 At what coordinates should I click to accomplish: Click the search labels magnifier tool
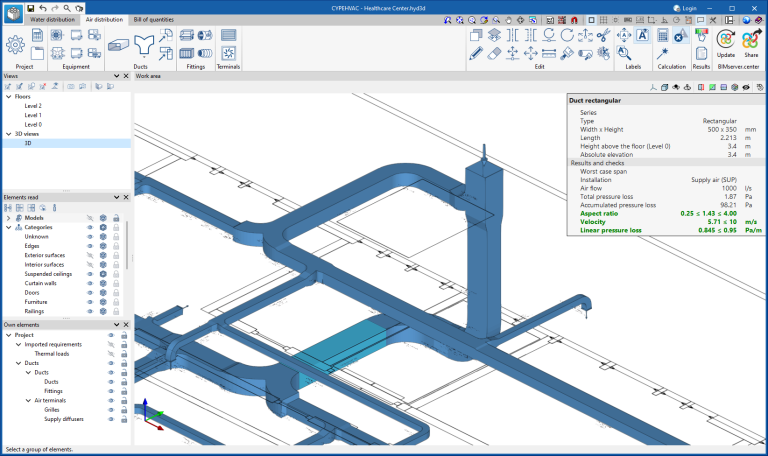[x=624, y=53]
